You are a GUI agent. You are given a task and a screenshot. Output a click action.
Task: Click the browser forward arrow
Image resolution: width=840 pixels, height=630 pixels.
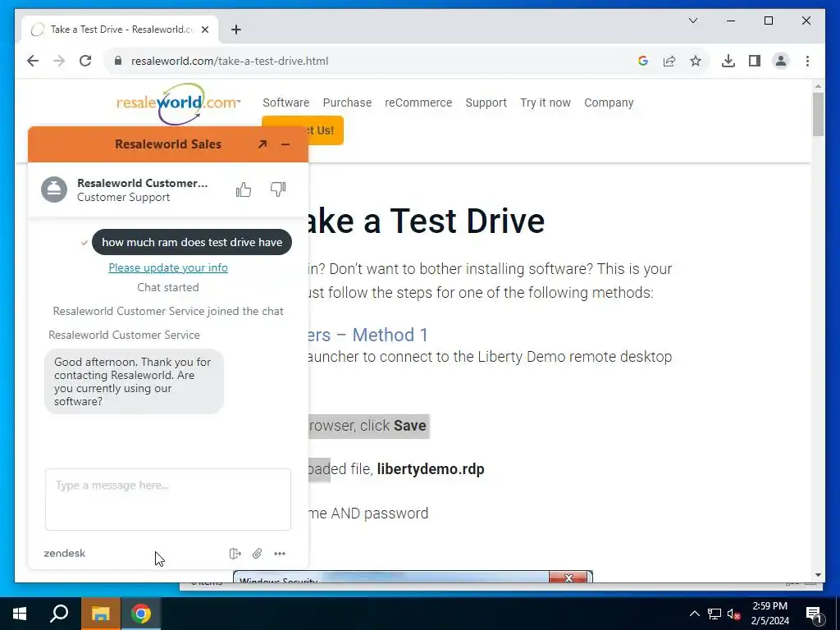[x=59, y=61]
